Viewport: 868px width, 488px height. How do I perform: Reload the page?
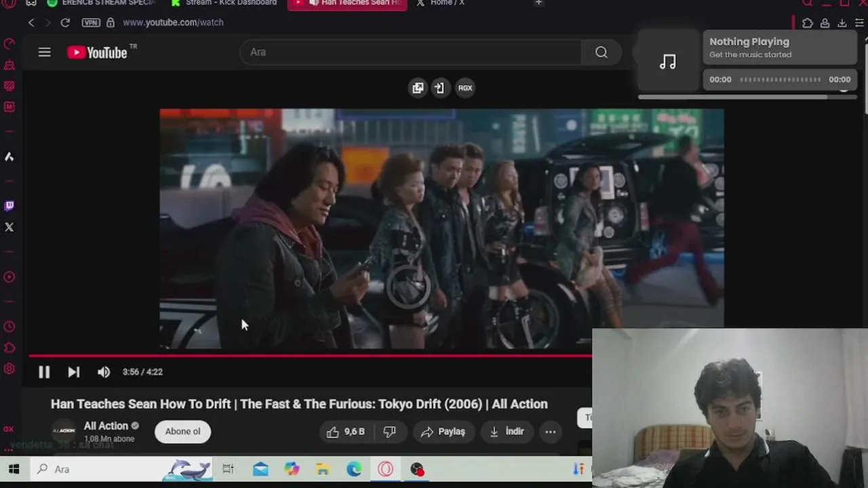coord(65,22)
